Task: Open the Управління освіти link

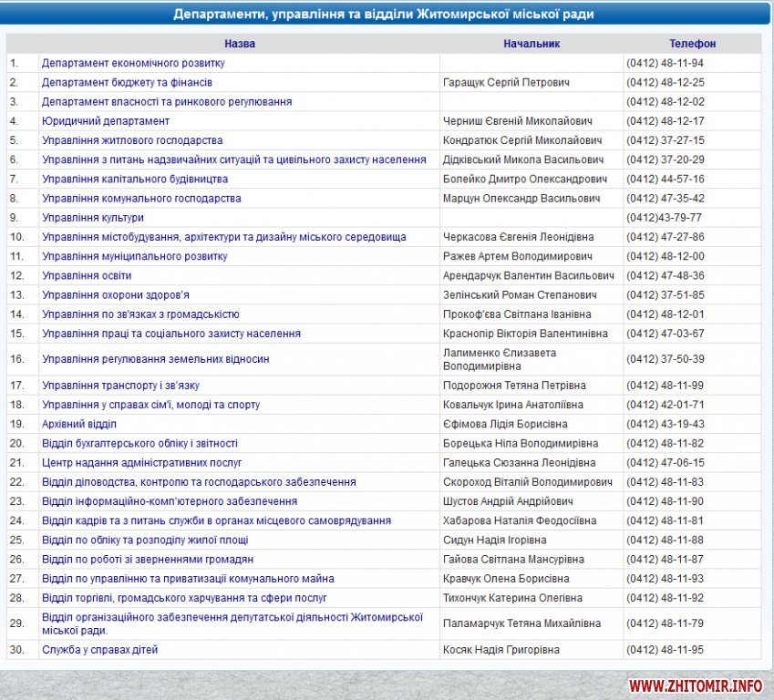Action: [87, 275]
